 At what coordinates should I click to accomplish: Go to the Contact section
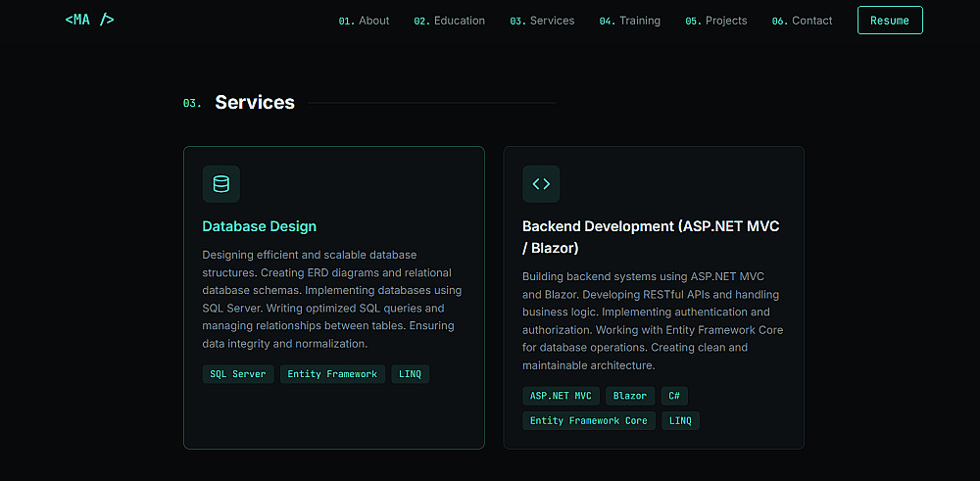[x=802, y=21]
